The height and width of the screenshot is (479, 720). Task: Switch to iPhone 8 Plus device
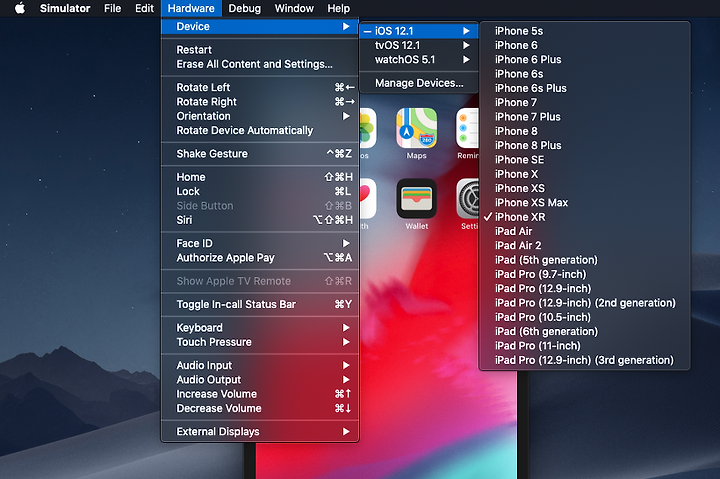pyautogui.click(x=585, y=145)
